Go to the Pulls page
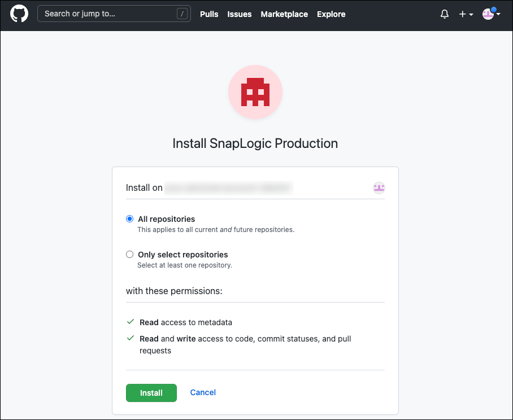Image resolution: width=513 pixels, height=420 pixels. (209, 14)
